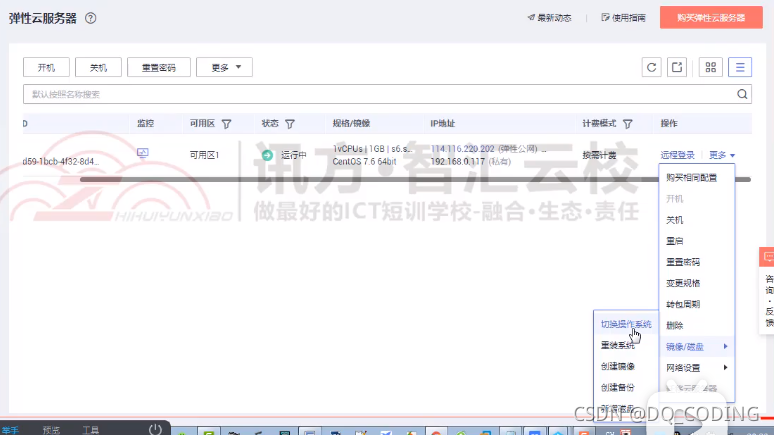Select 购买相同配置 in the menu
Image resolution: width=774 pixels, height=435 pixels.
(691, 178)
